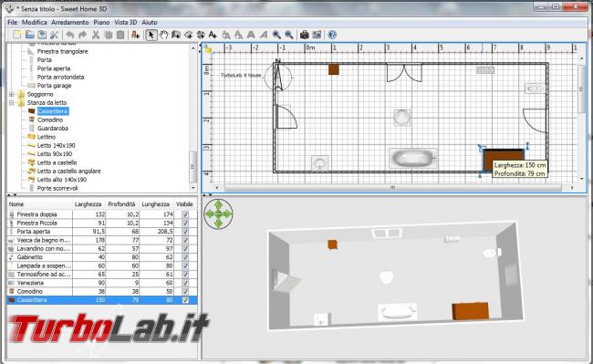This screenshot has width=593, height=364.
Task: Click catalog tree scroll-up arrow
Action: pos(193,48)
